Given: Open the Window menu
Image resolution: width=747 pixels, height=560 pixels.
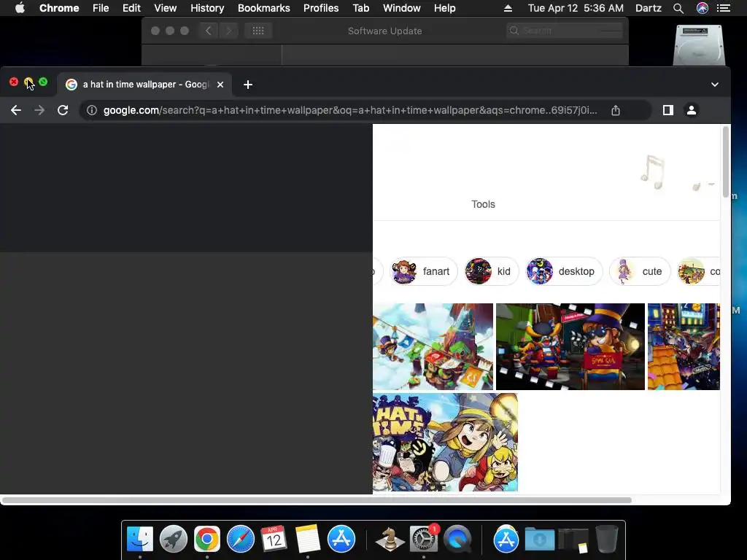Looking at the screenshot, I should click(402, 8).
